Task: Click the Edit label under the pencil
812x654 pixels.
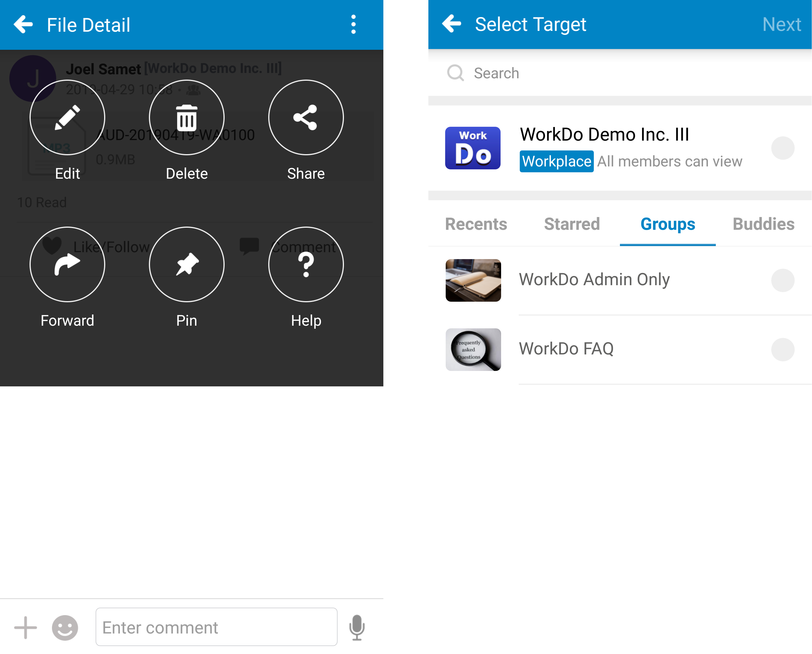Action: tap(67, 174)
